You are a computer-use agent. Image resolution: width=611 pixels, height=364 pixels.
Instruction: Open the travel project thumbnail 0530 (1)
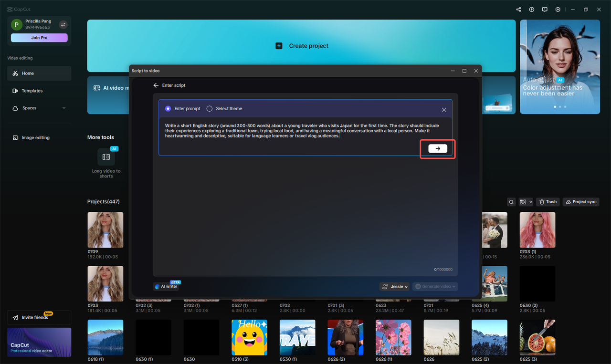pyautogui.click(x=297, y=337)
